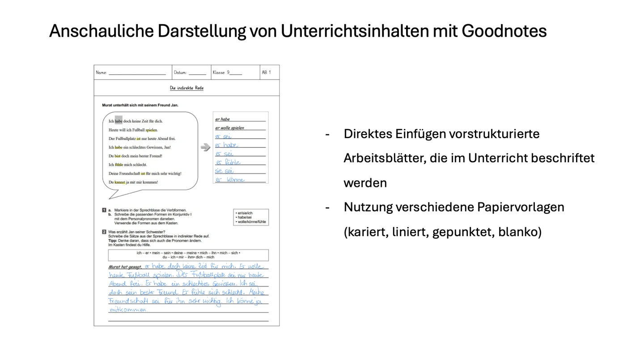Click the black number 2 task marker
The width and height of the screenshot is (644, 355).
click(x=104, y=232)
